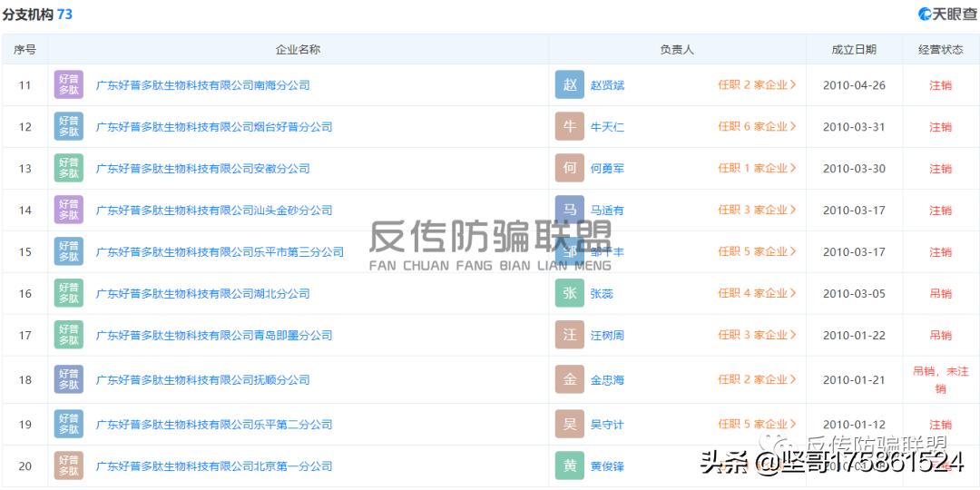Viewport: 980px width, 490px height.
Task: Expand 任职 1 家企业 for 何勇军
Action: tap(757, 168)
